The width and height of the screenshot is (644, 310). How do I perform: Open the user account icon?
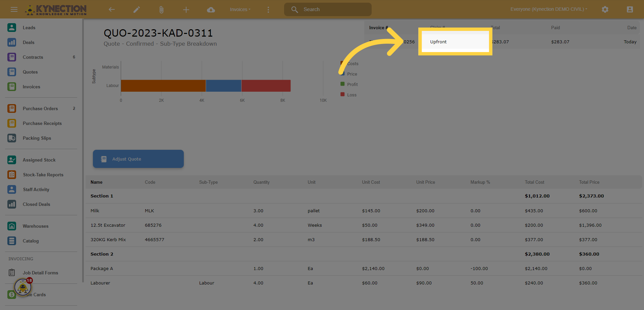[630, 9]
